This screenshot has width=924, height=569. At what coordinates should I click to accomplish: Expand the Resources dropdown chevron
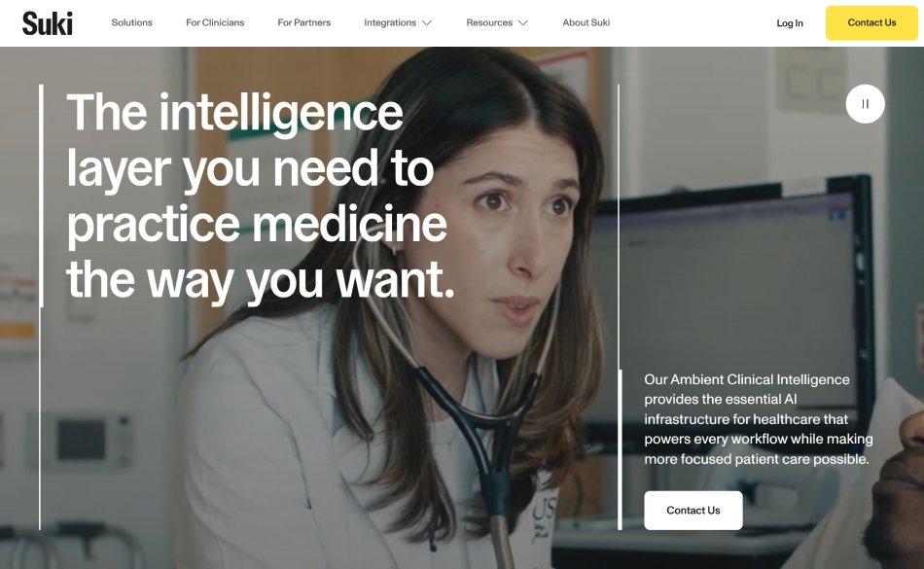coord(522,23)
